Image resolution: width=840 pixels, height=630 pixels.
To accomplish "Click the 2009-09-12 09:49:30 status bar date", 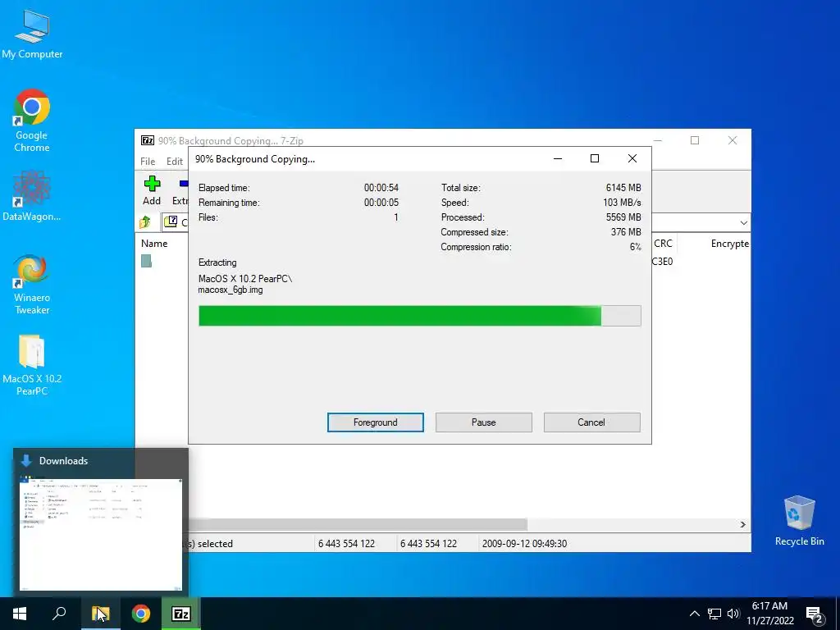I will coord(524,544).
